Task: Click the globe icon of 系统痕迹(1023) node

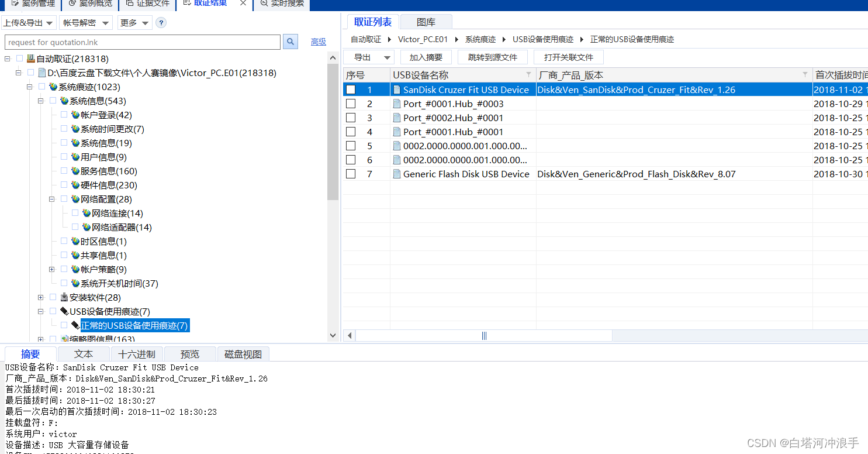Action: pos(53,87)
